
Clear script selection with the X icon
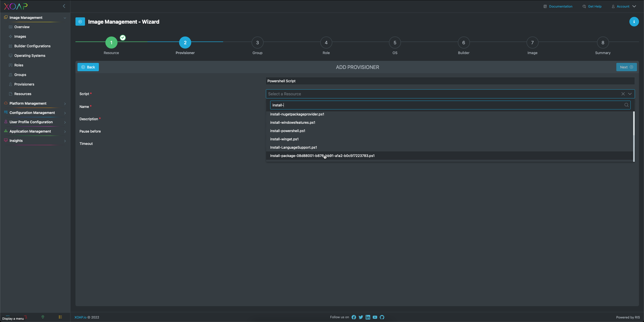point(623,94)
